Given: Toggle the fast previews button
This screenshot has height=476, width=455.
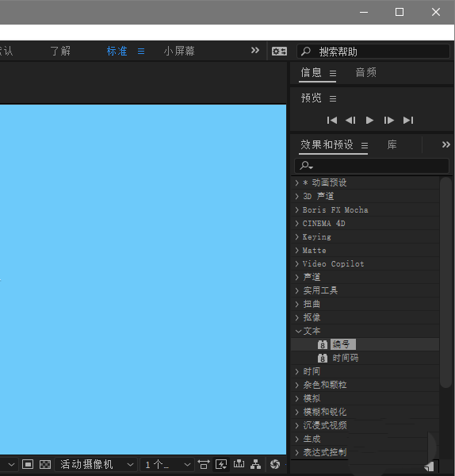Looking at the screenshot, I should [x=221, y=464].
